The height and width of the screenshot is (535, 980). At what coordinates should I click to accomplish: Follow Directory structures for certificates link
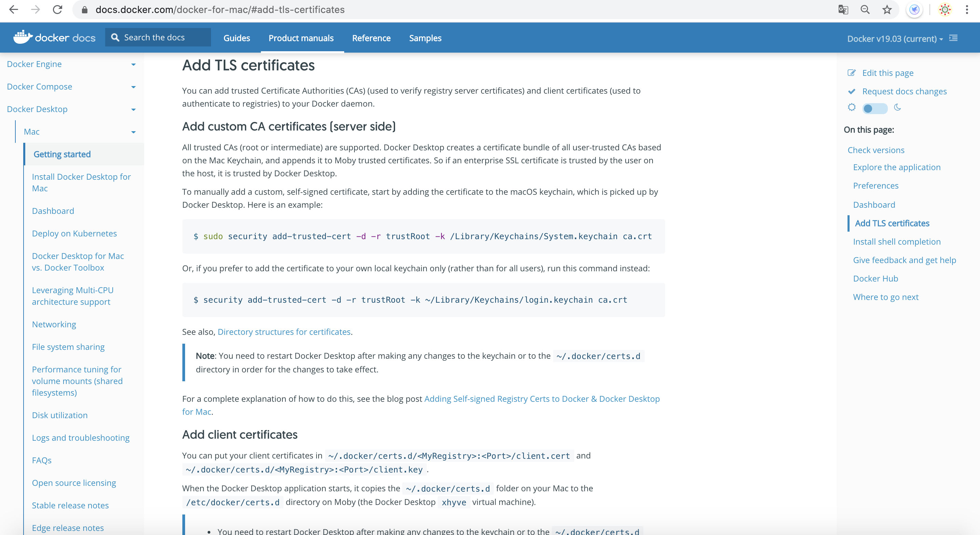(284, 332)
